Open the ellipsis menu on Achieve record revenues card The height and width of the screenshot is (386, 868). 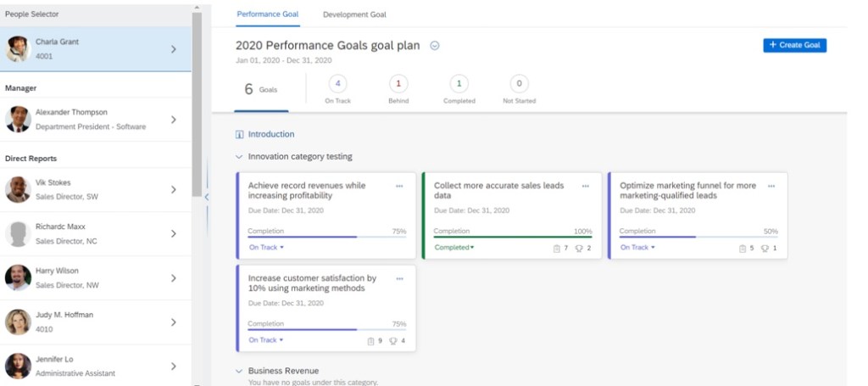[x=399, y=185]
